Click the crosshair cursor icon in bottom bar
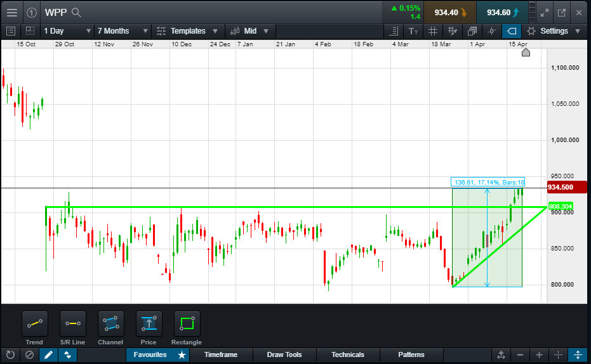Image resolution: width=591 pixels, height=364 pixels. click(x=559, y=354)
